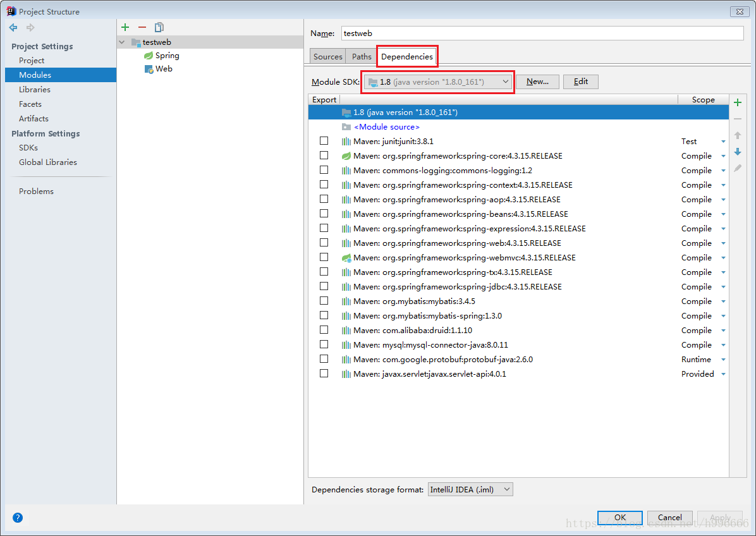The image size is (756, 536).
Task: Add a new module with green plus
Action: 125,27
